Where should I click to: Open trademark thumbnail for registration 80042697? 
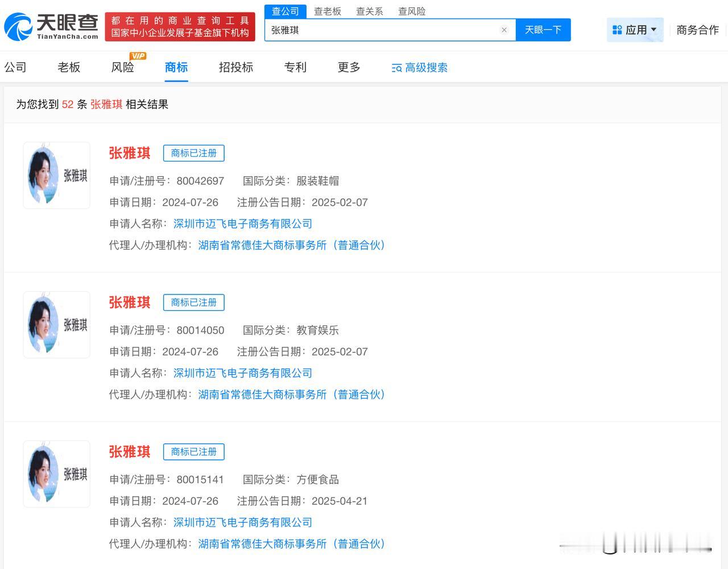coord(56,175)
